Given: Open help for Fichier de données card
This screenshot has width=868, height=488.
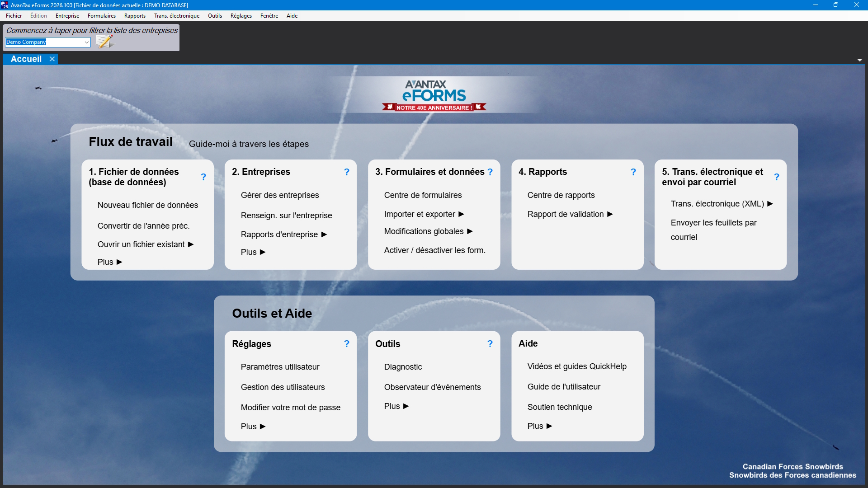Looking at the screenshot, I should point(203,177).
